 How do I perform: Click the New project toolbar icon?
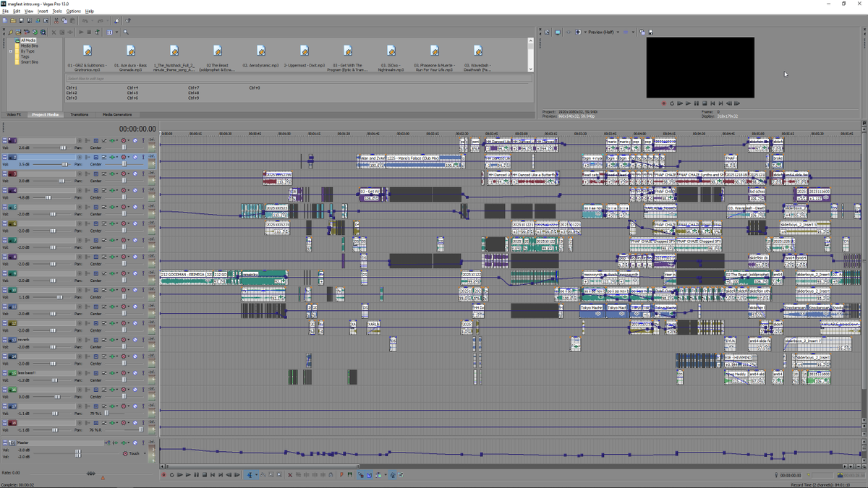pos(4,20)
